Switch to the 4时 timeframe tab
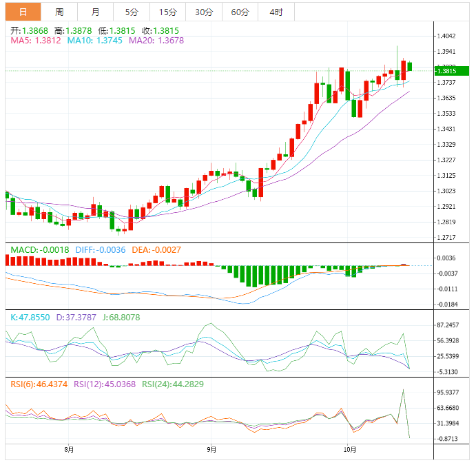476x465 pixels. pyautogui.click(x=276, y=12)
